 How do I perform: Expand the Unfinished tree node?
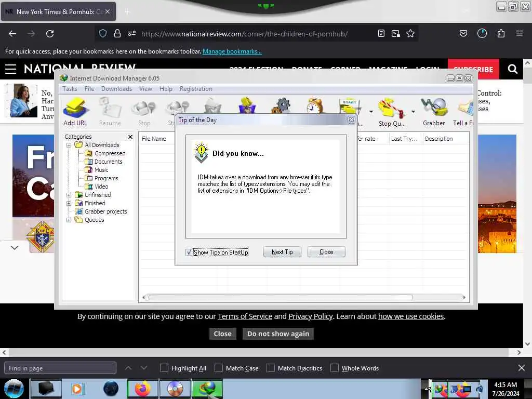click(69, 195)
